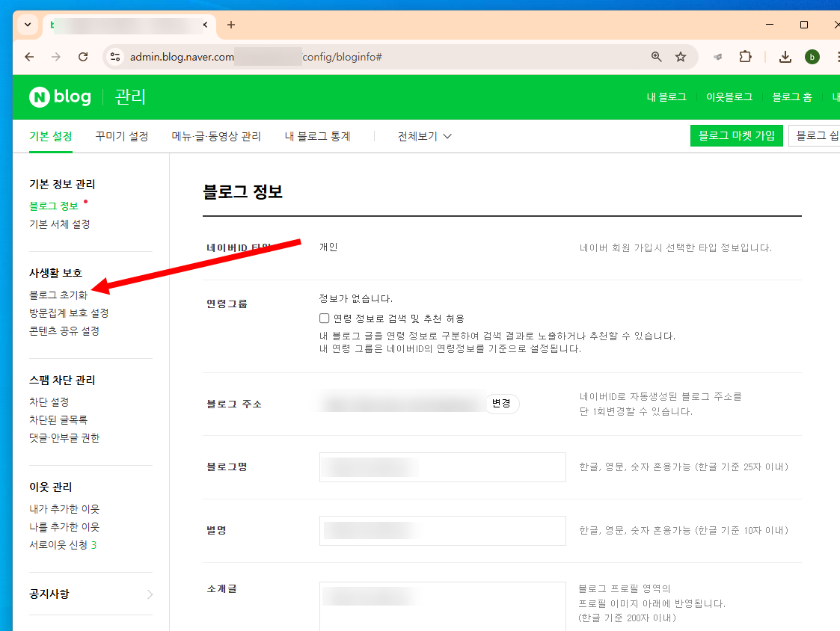The width and height of the screenshot is (840, 631).
Task: Open 나를 추가한 이웃
Action: coord(64,527)
